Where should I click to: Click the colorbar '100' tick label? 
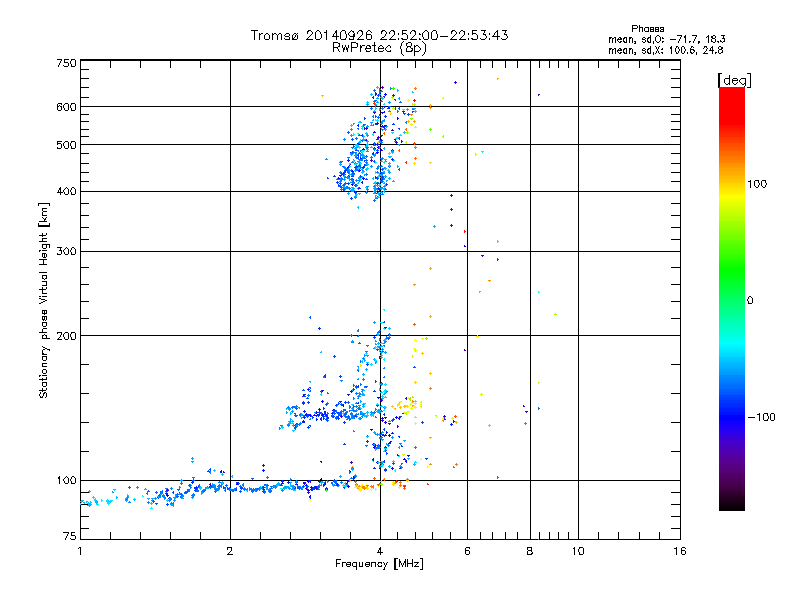757,184
